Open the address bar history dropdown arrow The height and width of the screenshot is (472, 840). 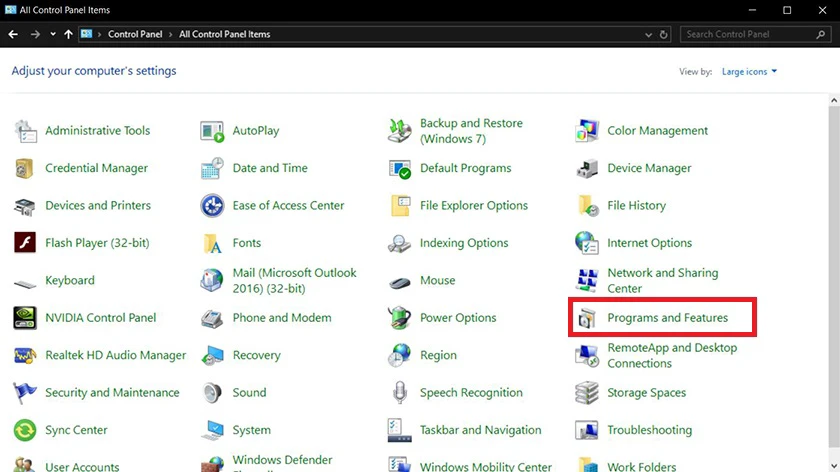click(x=648, y=34)
